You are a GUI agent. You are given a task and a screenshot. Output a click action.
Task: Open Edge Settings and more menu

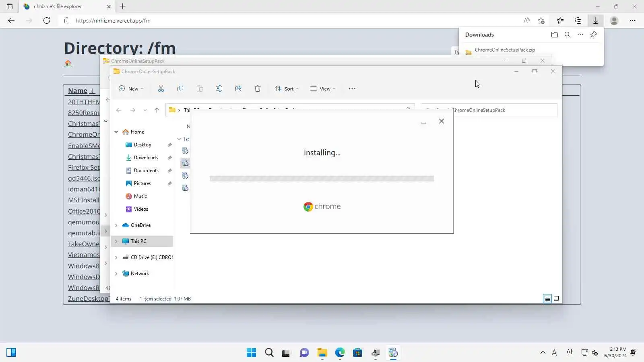tap(633, 21)
